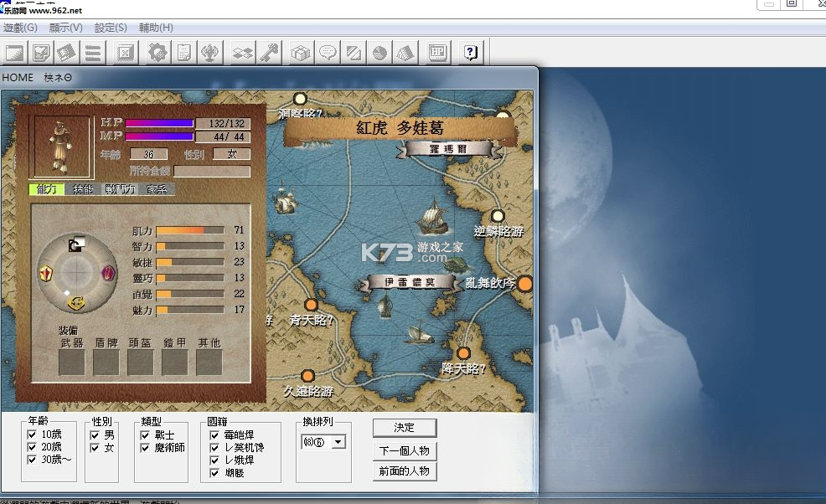Open the gear settings toolbar icon
Screen dimensions: 826x504
point(157,53)
